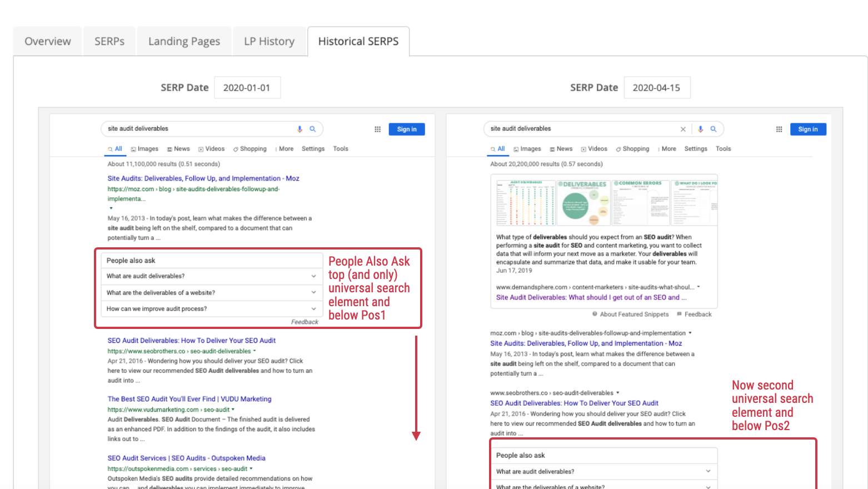Clear the right search box with X icon
The width and height of the screenshot is (868, 489).
click(x=683, y=129)
